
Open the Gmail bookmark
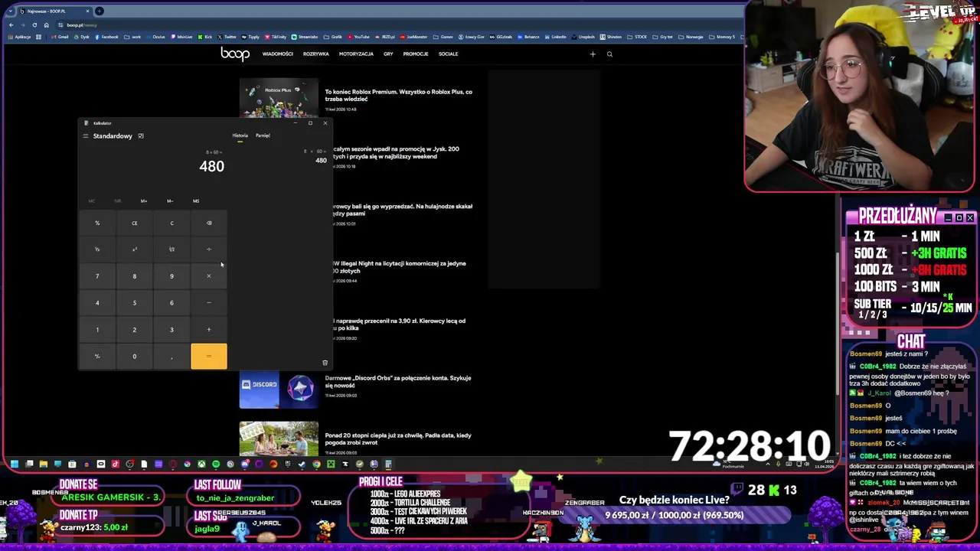pos(60,37)
